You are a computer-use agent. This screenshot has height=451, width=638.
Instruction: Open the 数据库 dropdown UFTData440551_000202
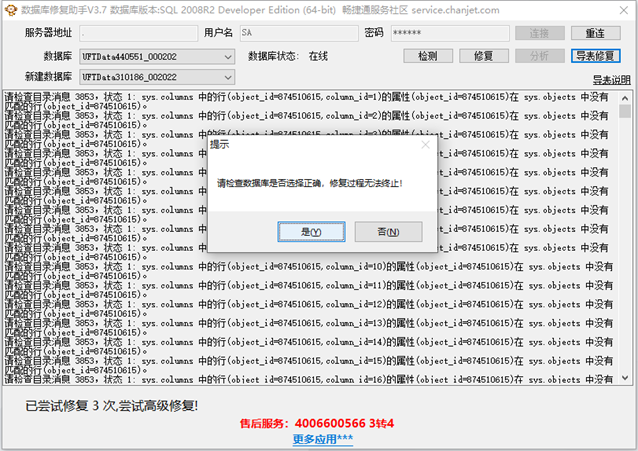157,57
